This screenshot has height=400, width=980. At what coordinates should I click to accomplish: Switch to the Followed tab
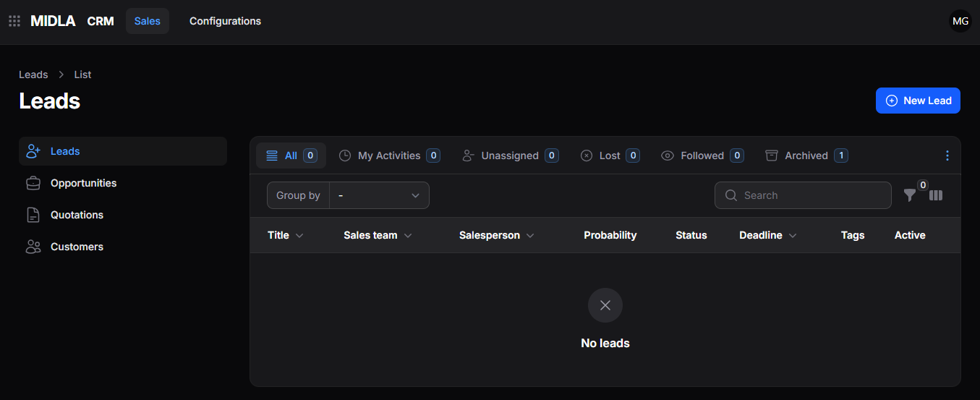click(x=702, y=156)
